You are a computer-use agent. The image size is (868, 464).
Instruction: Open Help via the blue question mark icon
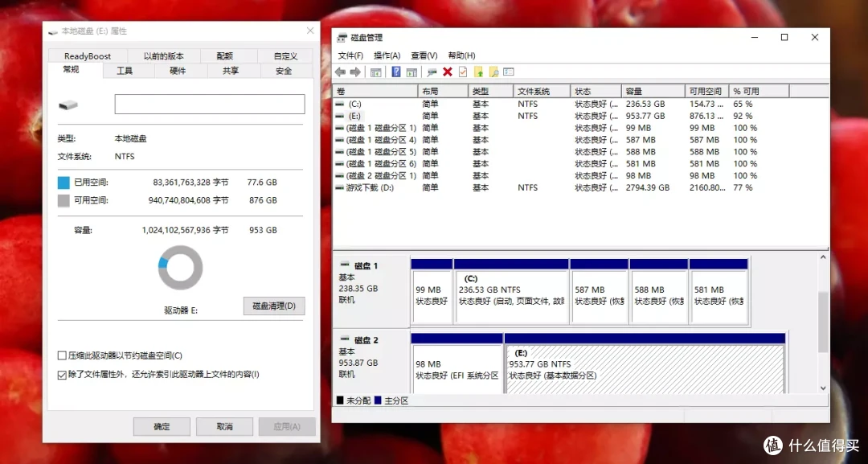pyautogui.click(x=395, y=72)
